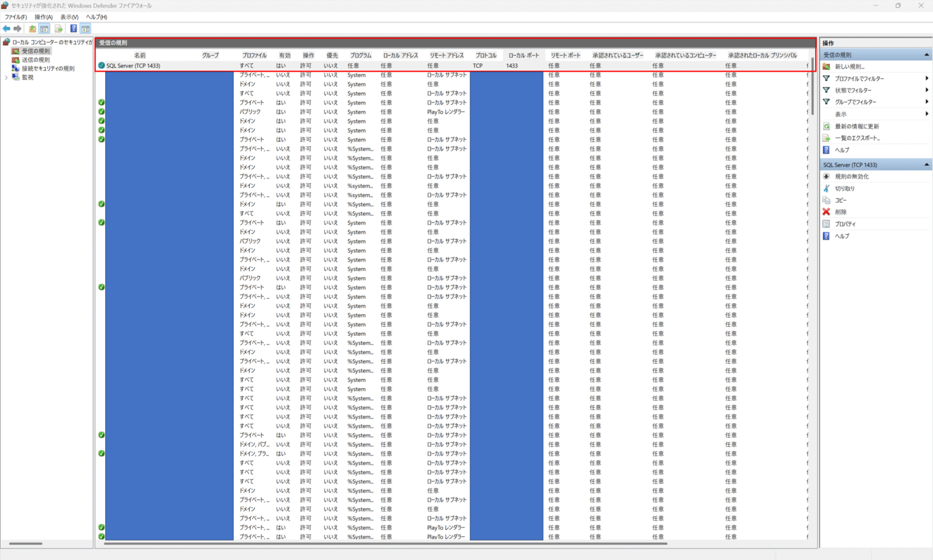Select the SQL Server (TCP 1433) rule row
Screen dimensions: 933x560
133,65
